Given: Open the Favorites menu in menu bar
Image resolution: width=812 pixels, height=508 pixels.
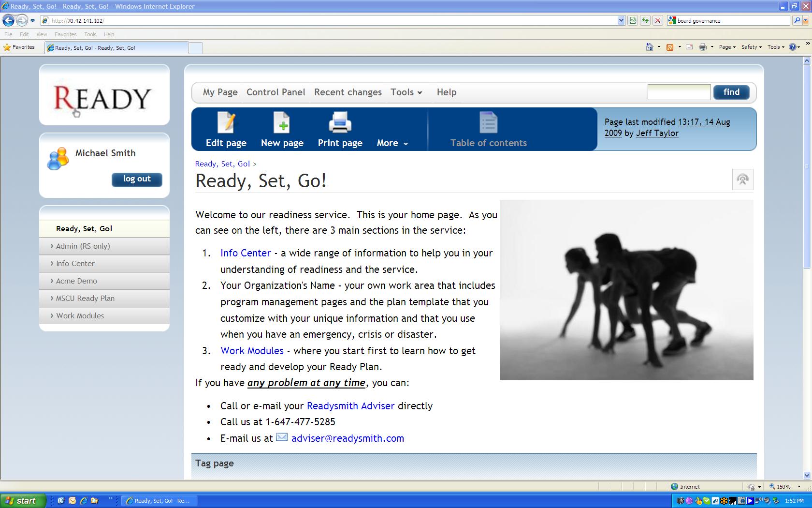Looking at the screenshot, I should coord(65,34).
